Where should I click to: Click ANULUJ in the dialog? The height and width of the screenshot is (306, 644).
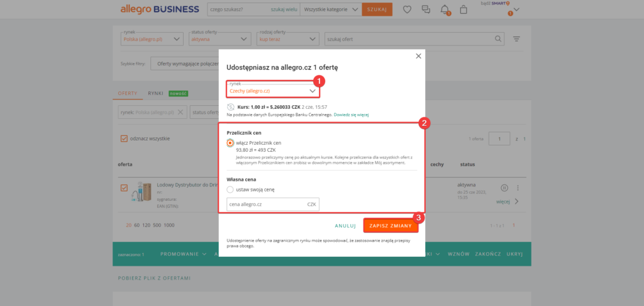click(345, 226)
